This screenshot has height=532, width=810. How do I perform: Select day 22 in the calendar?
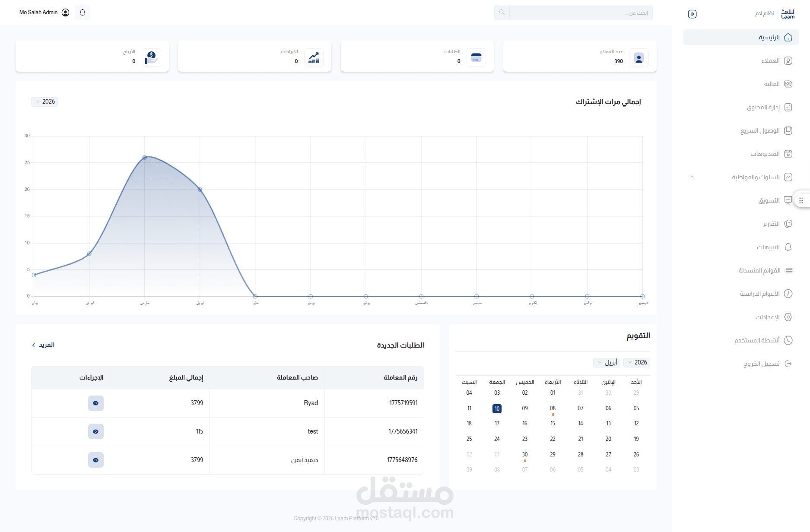(553, 439)
